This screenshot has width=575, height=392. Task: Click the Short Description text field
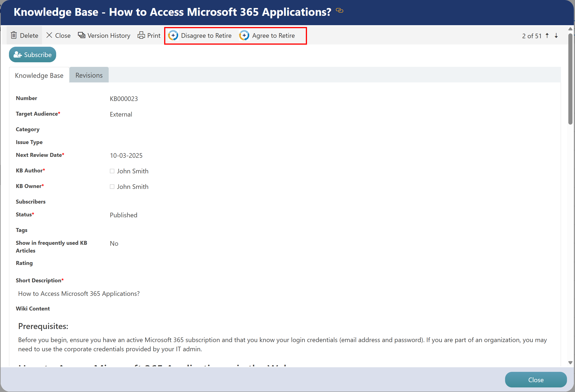[x=79, y=294]
